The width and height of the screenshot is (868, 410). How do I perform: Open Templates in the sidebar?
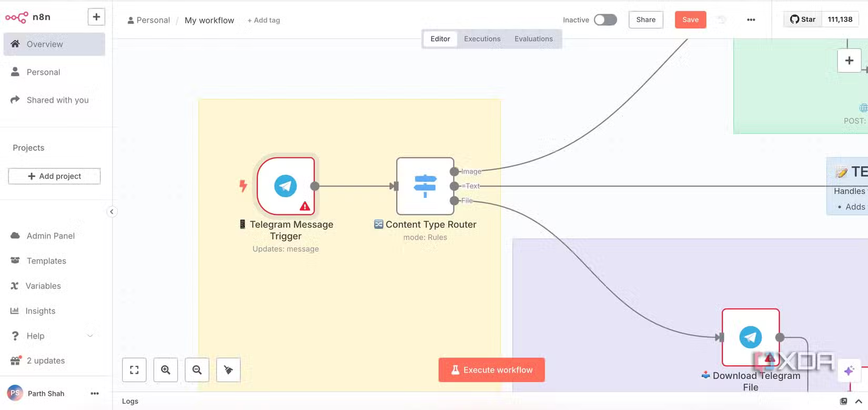click(x=46, y=261)
